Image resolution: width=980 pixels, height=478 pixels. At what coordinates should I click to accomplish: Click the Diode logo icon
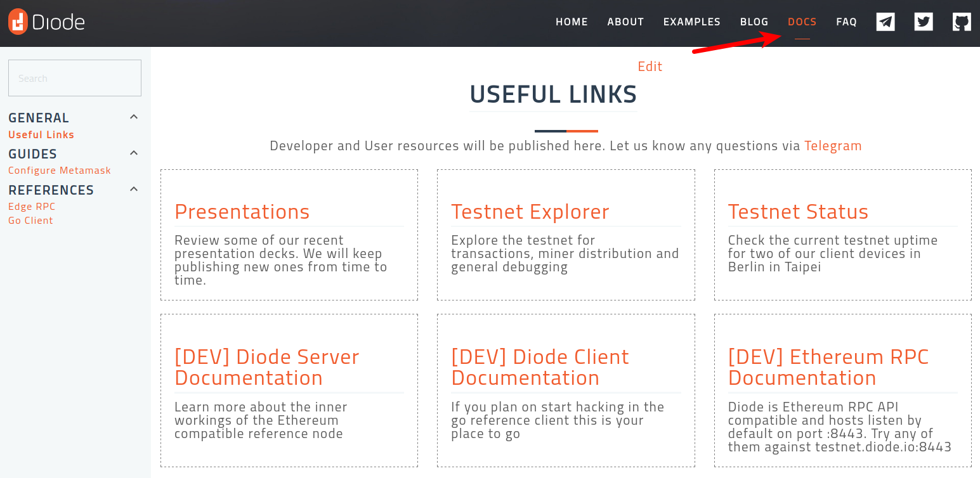click(18, 22)
